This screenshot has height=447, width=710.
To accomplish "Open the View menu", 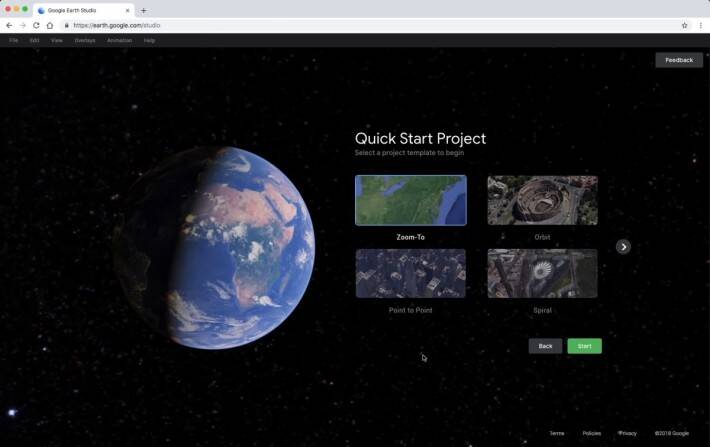I will coord(57,40).
